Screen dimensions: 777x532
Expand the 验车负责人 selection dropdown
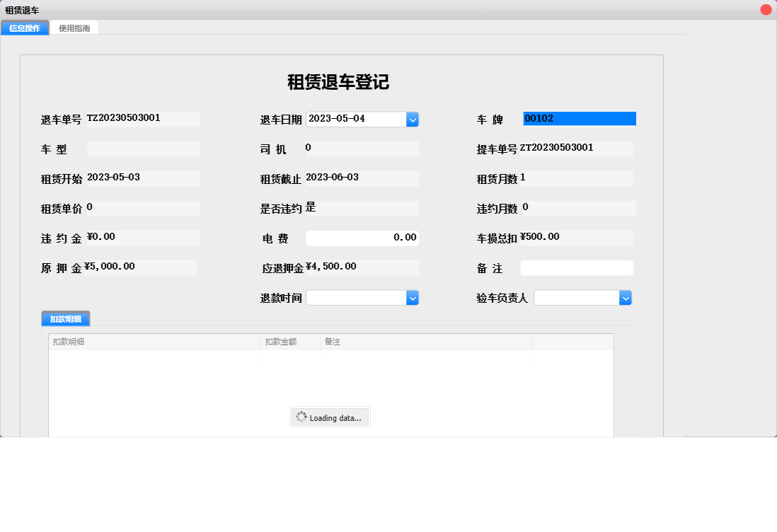(x=626, y=297)
